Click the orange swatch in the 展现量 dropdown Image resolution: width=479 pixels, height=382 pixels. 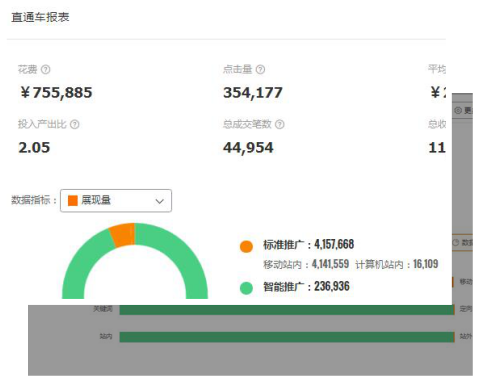pyautogui.click(x=73, y=201)
